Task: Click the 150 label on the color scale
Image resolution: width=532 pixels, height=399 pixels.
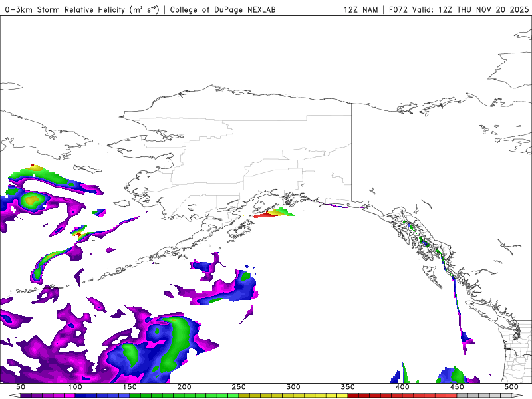Action: [x=130, y=387]
